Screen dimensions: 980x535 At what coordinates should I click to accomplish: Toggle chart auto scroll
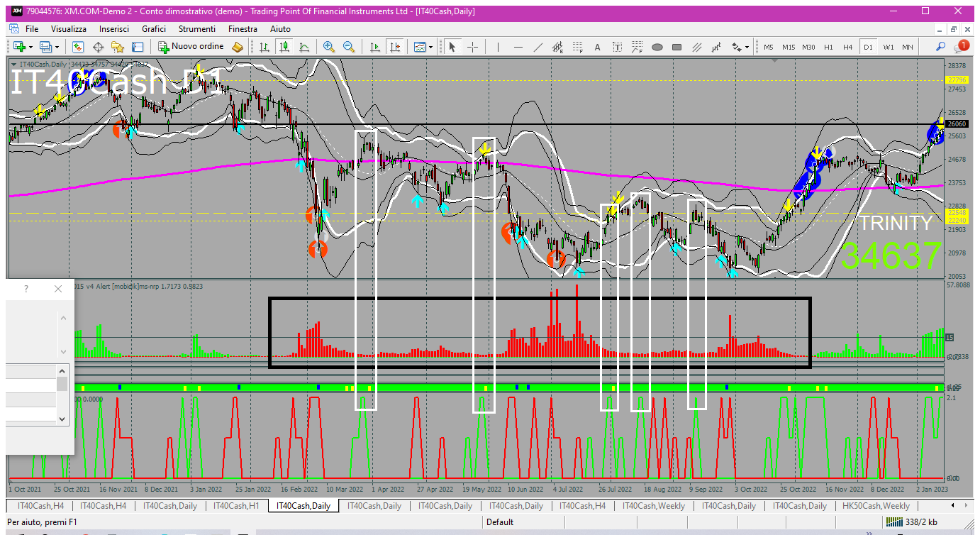tap(374, 47)
